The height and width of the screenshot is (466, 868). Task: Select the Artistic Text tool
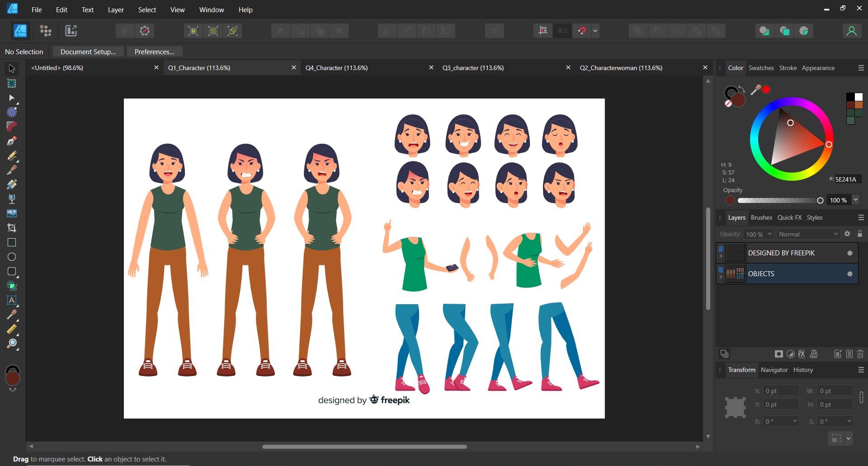(12, 300)
